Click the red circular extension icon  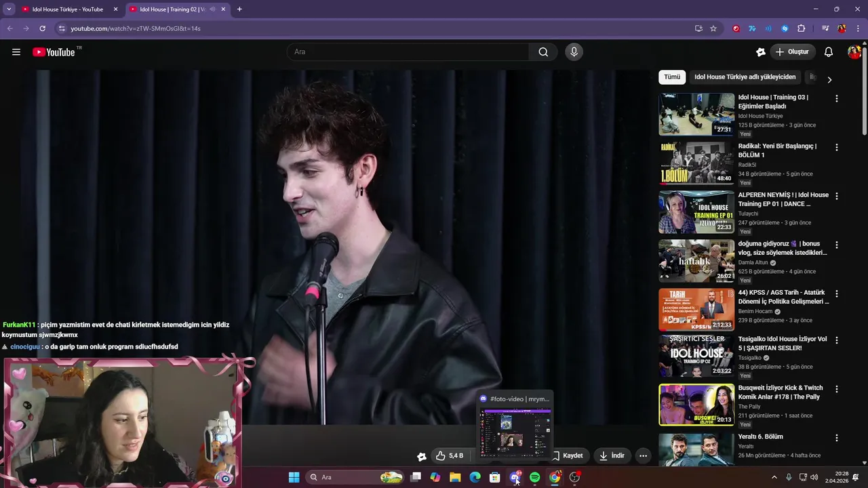tap(736, 28)
